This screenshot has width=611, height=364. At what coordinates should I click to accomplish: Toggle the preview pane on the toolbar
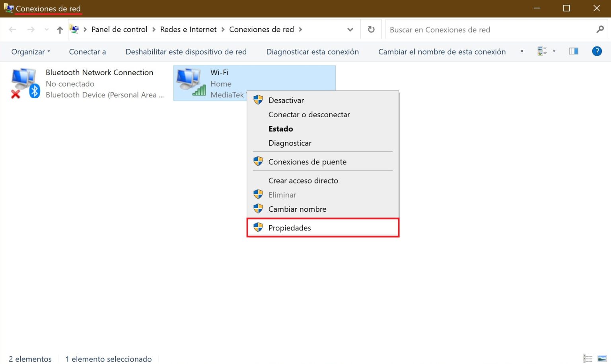pos(573,51)
